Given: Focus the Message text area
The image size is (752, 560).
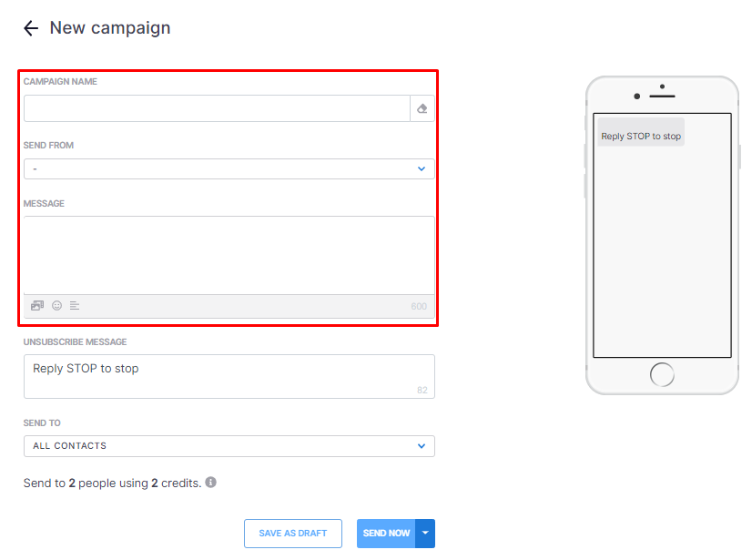Looking at the screenshot, I should pos(229,255).
